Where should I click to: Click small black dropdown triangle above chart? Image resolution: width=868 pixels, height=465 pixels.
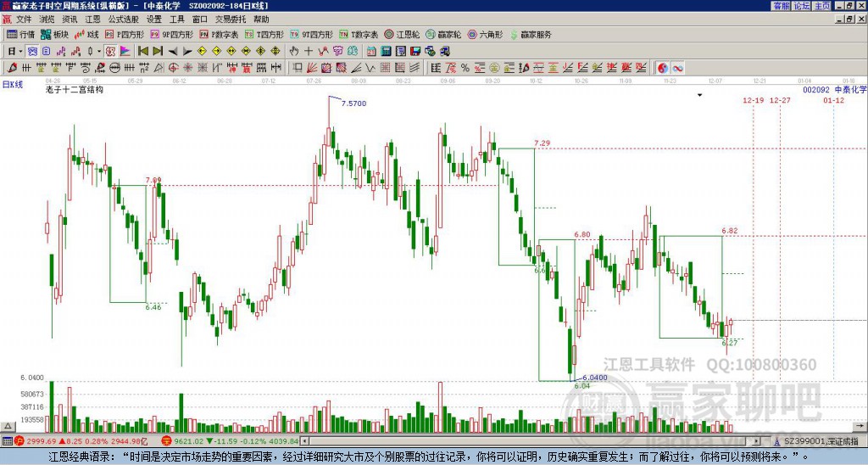[x=699, y=95]
